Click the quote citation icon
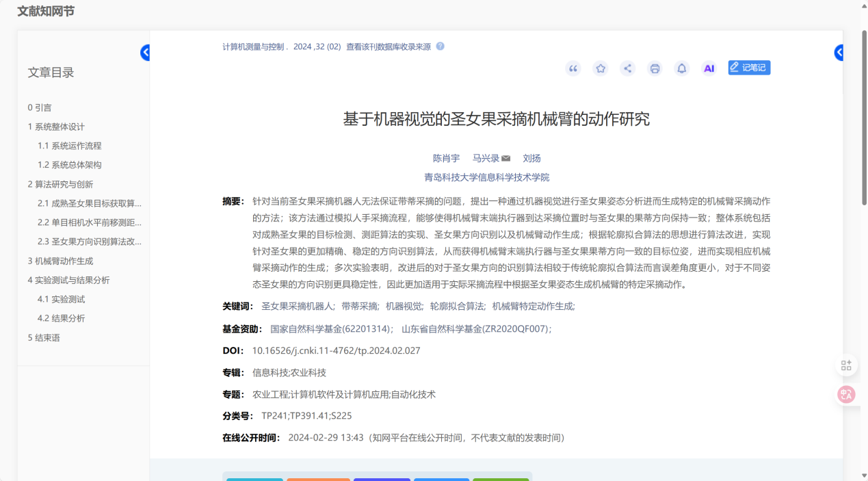 coord(573,68)
